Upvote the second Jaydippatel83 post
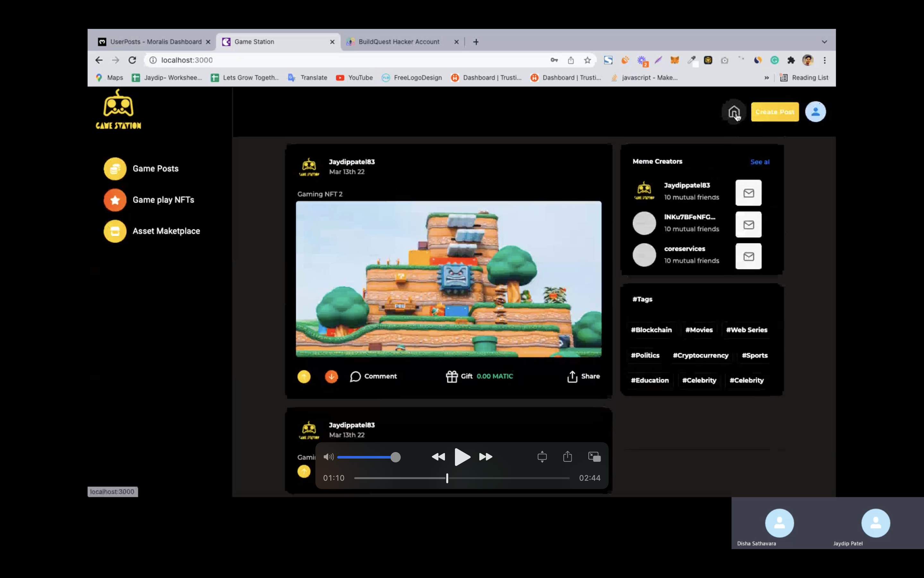This screenshot has height=578, width=924. 304,471
